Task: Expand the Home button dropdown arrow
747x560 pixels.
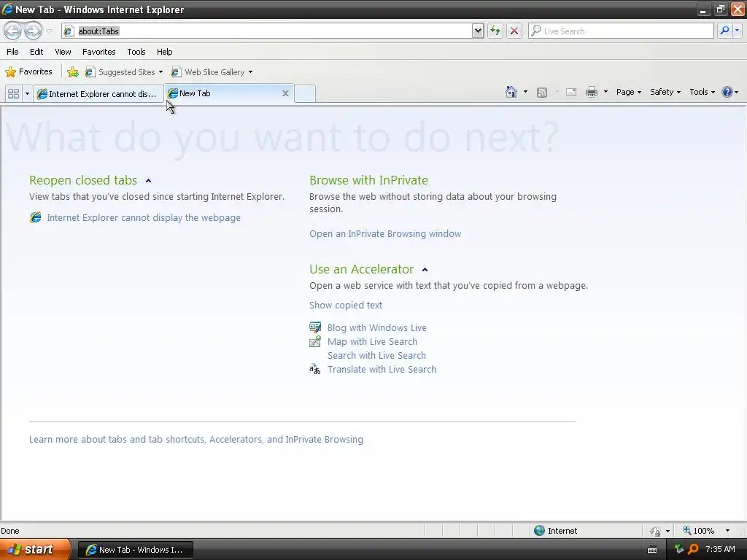Action: point(525,91)
